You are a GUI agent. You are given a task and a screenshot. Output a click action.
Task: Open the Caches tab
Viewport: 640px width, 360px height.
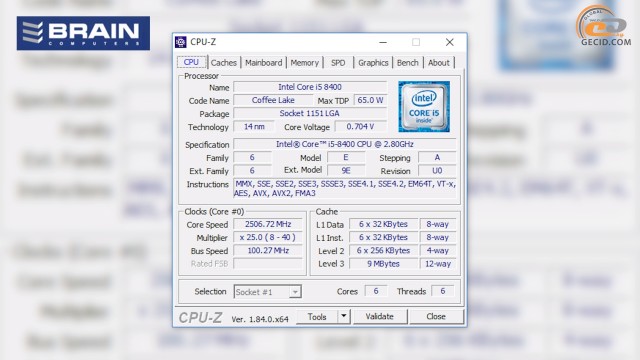click(x=223, y=63)
